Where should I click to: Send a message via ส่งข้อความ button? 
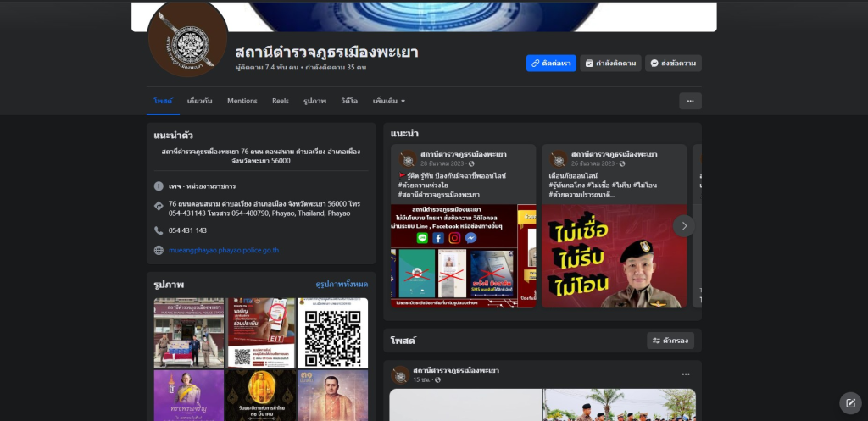coord(673,63)
